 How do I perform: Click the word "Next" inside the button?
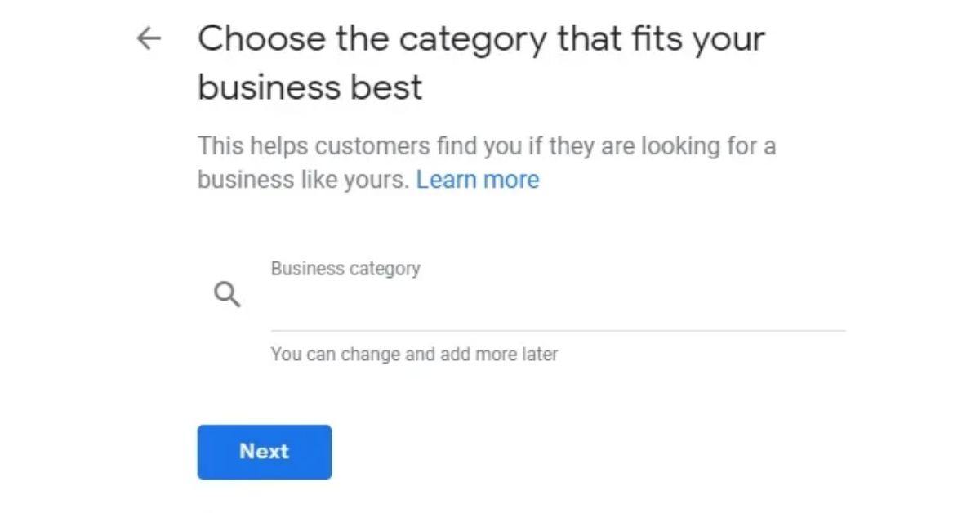point(264,452)
